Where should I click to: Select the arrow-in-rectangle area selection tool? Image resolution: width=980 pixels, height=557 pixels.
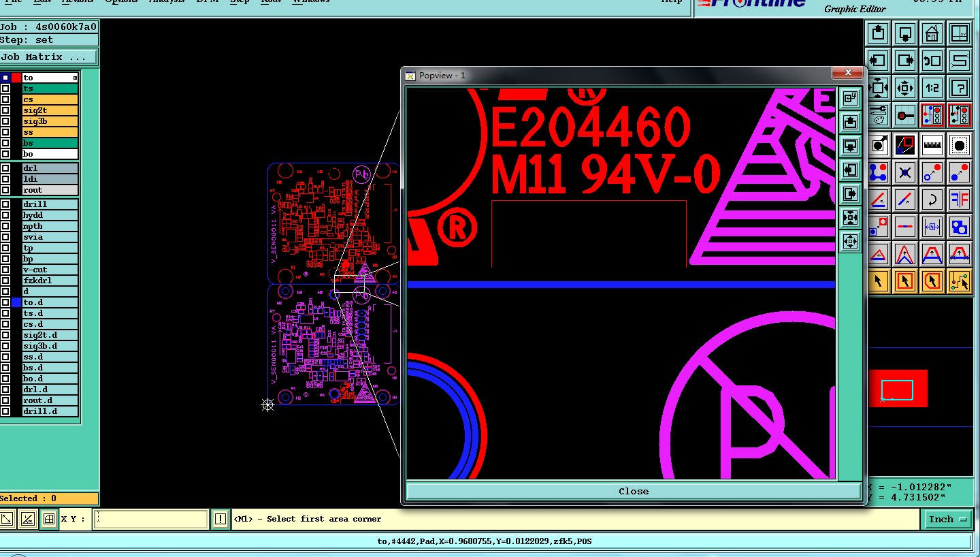(905, 280)
